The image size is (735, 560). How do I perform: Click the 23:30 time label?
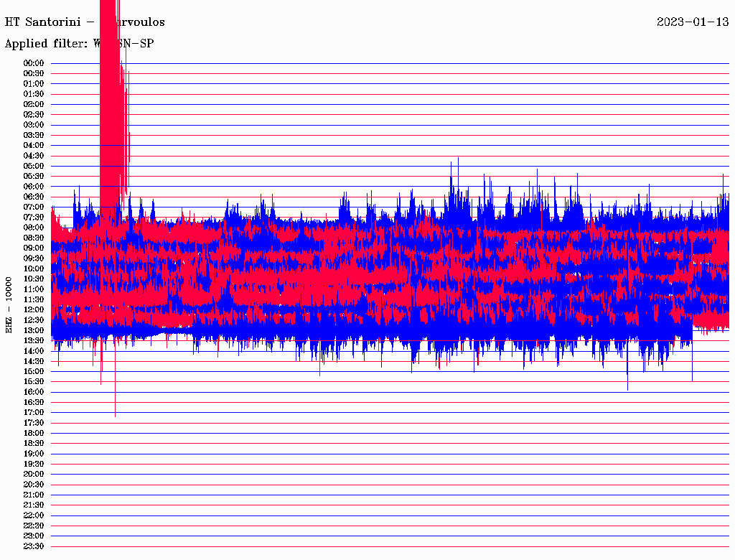tap(34, 546)
